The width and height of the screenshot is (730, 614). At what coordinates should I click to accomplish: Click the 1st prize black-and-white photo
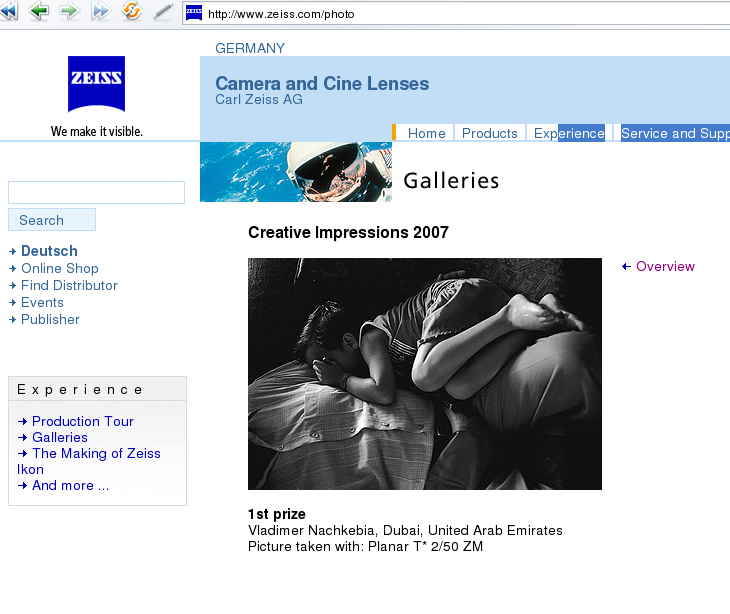425,374
